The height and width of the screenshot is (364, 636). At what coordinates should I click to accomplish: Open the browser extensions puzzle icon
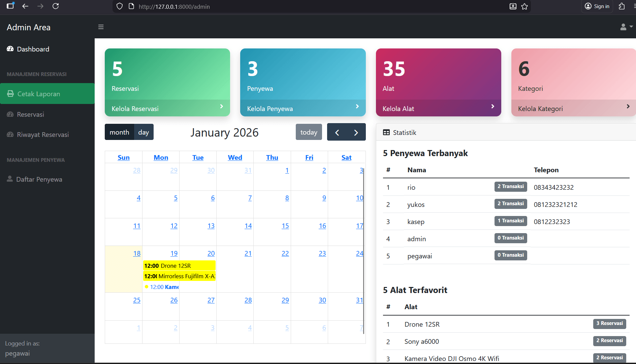click(x=622, y=6)
